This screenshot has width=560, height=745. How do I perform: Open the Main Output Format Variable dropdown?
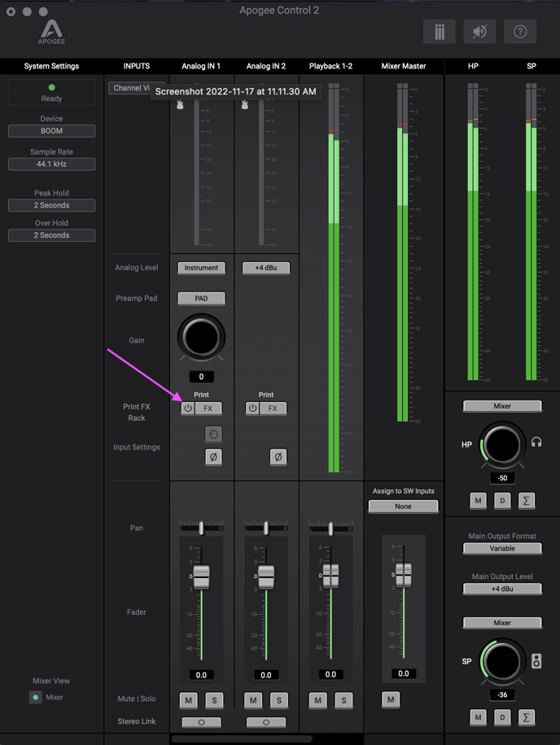pos(502,548)
